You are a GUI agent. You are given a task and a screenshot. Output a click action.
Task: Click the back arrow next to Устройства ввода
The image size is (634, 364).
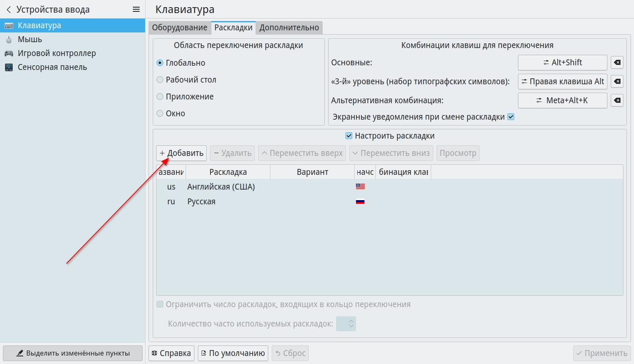pyautogui.click(x=8, y=10)
